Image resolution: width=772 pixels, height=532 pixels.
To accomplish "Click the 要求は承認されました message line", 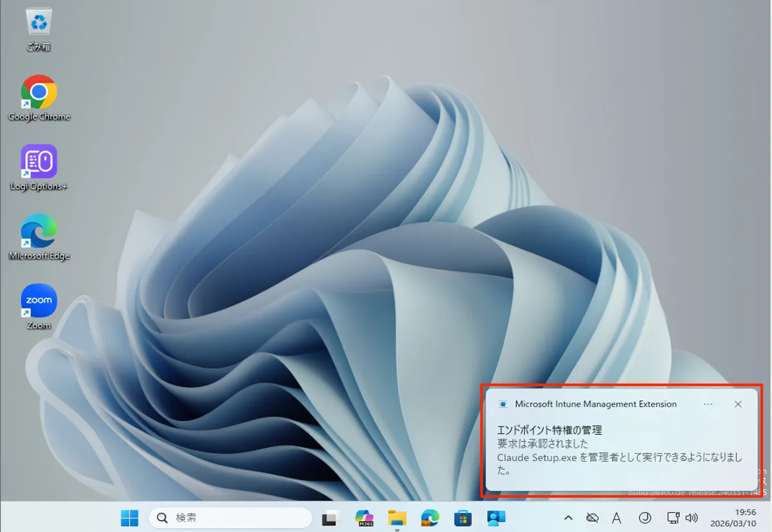I will pyautogui.click(x=542, y=444).
